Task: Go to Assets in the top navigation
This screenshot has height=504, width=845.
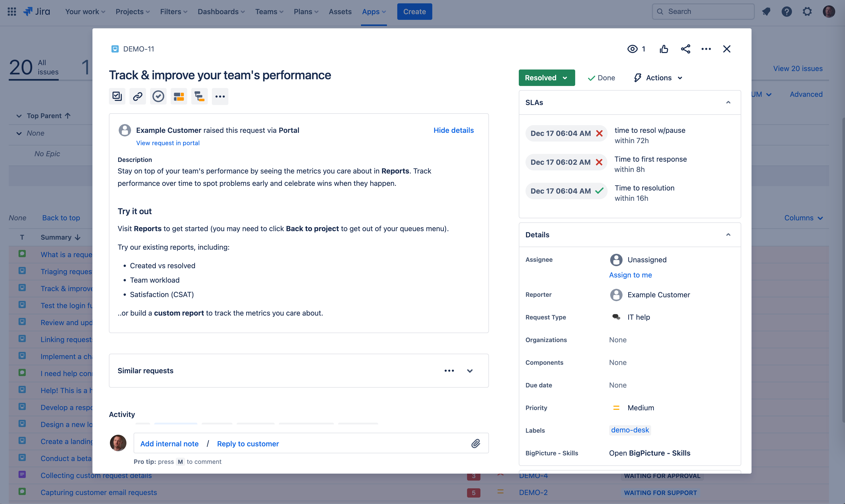Action: (x=340, y=12)
